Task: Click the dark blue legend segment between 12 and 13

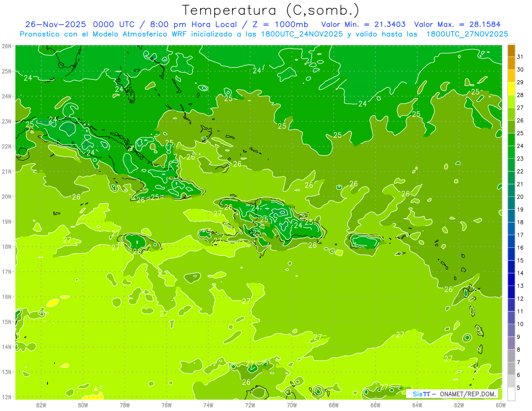Action: (511, 292)
